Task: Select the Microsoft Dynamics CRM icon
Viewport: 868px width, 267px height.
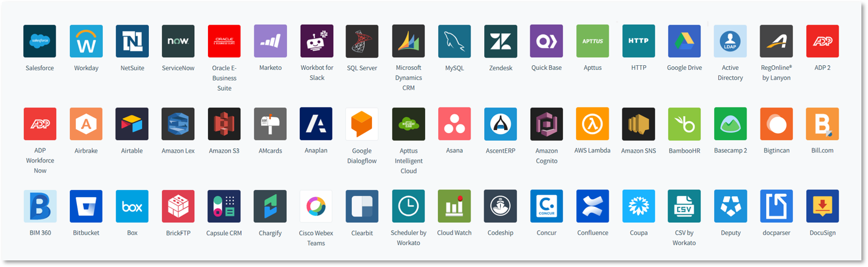Action: tap(408, 41)
